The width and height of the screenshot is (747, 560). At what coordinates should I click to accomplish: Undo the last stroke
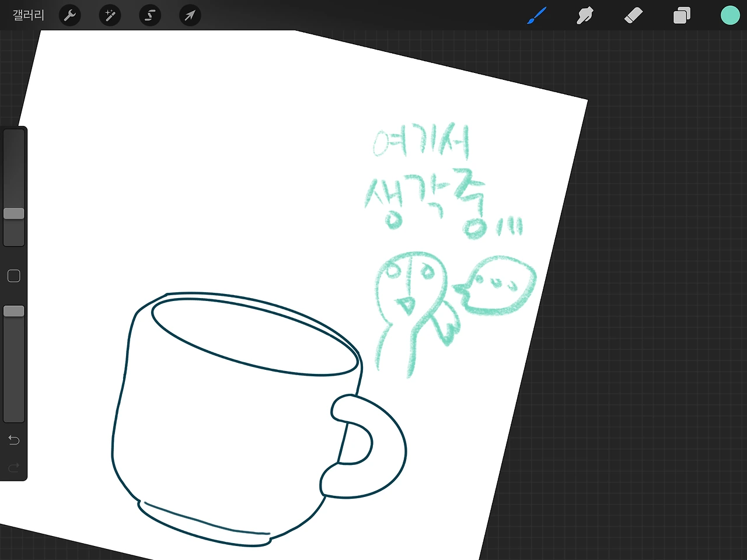click(x=14, y=440)
